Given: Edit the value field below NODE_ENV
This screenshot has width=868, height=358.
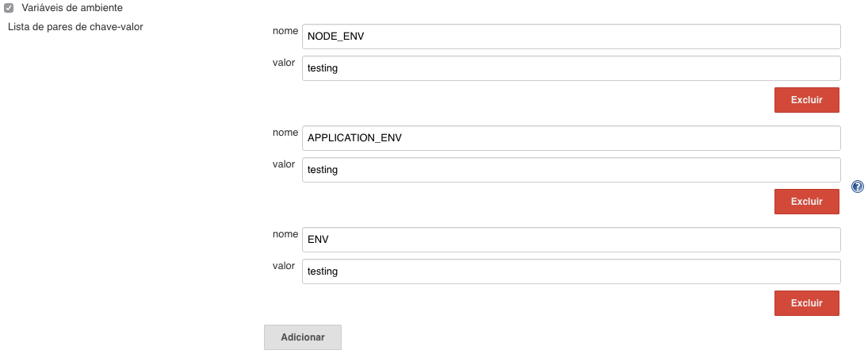Looking at the screenshot, I should [x=572, y=68].
